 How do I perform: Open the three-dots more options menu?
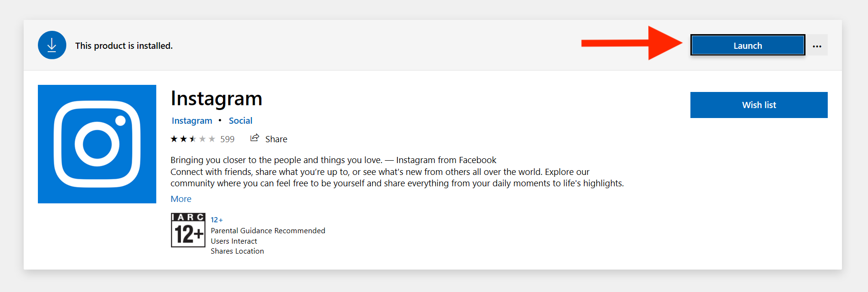coord(817,45)
